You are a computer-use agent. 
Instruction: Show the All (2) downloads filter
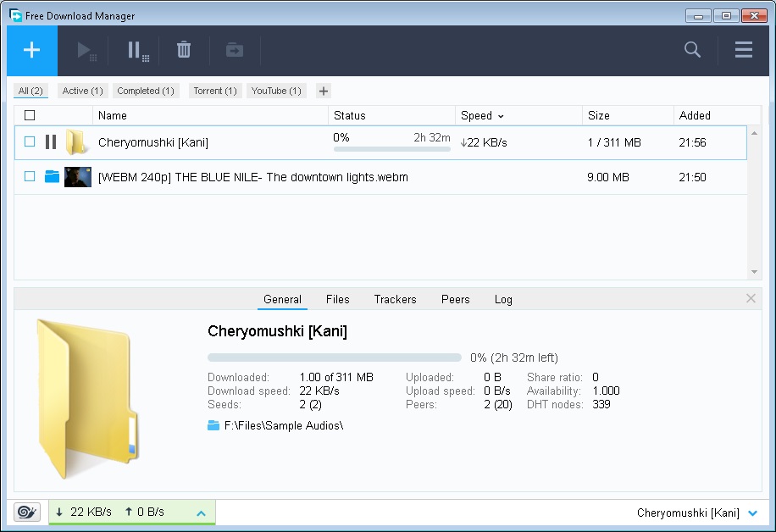[30, 91]
